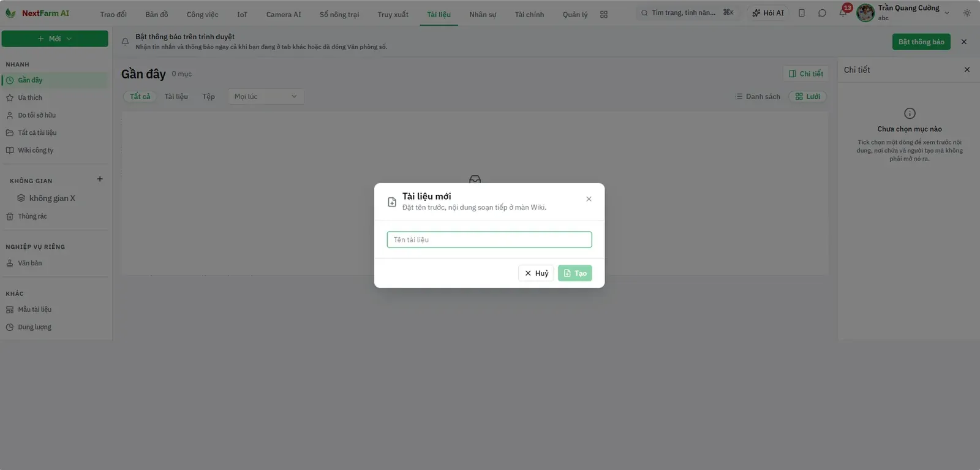Open the notification bell with badge 13
980x470 pixels.
(x=843, y=12)
